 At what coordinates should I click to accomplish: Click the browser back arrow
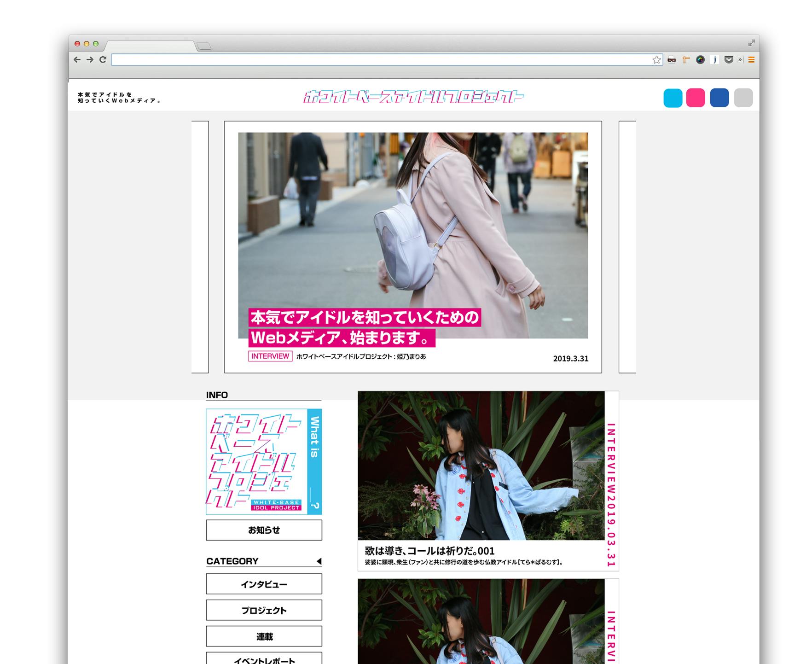[x=77, y=59]
